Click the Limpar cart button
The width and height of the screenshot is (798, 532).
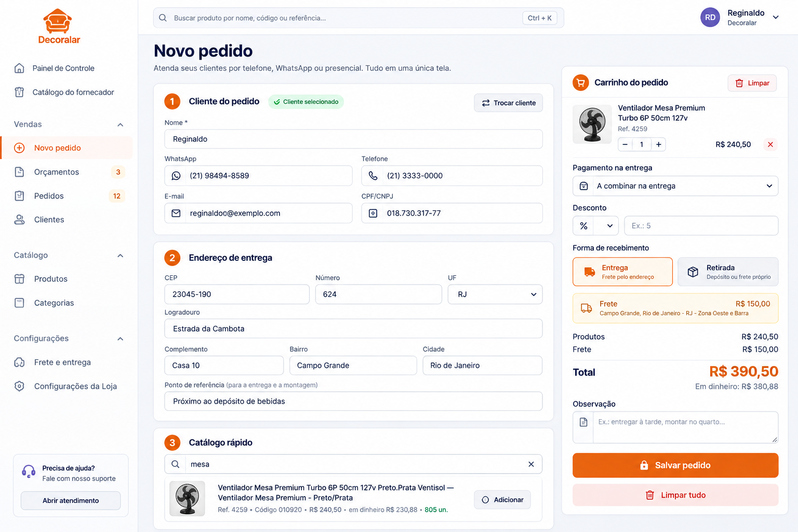click(752, 83)
